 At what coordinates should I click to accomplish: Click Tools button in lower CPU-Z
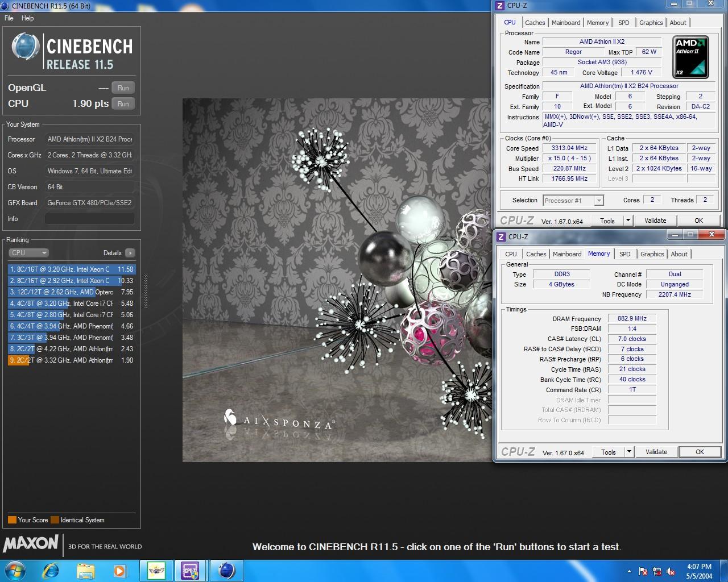[609, 452]
